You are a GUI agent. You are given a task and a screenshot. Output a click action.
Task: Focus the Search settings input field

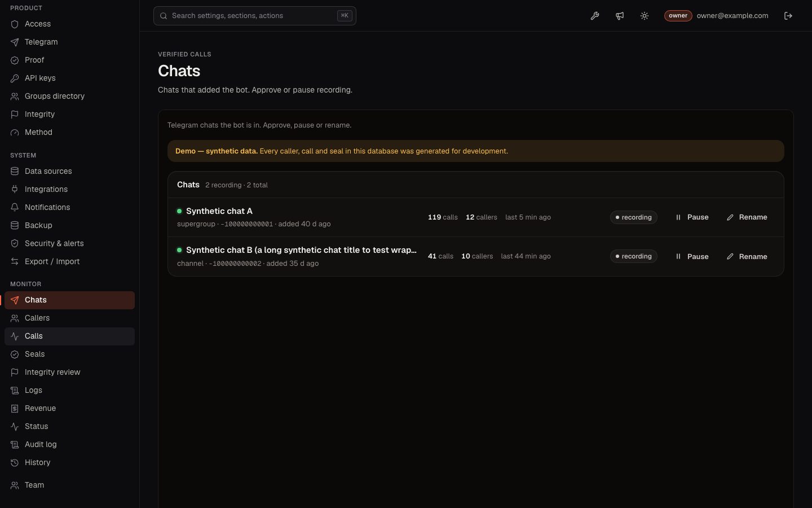[254, 16]
